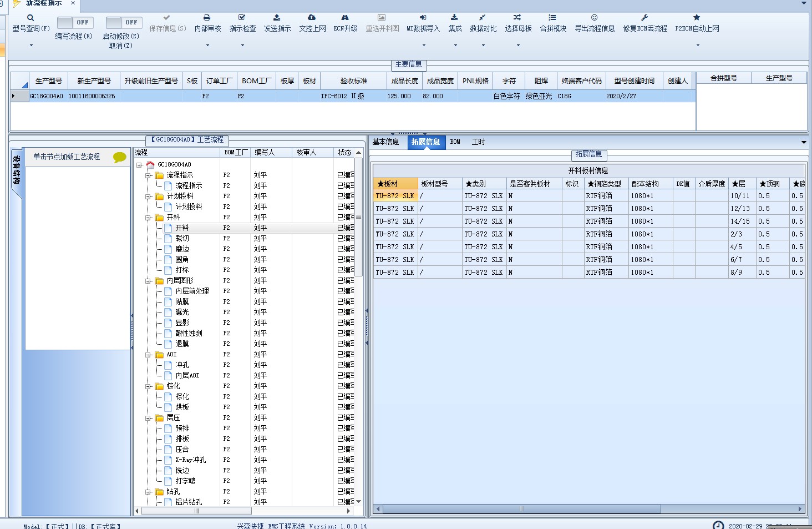The width and height of the screenshot is (812, 529).
Task: Click the MI数据导入 import icon
Action: tap(423, 18)
